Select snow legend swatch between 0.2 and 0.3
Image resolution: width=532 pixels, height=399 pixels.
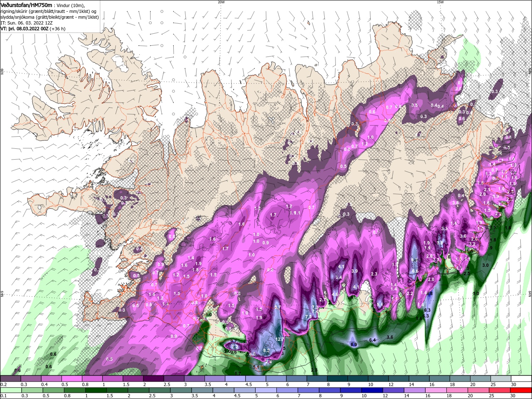[x=11, y=379]
